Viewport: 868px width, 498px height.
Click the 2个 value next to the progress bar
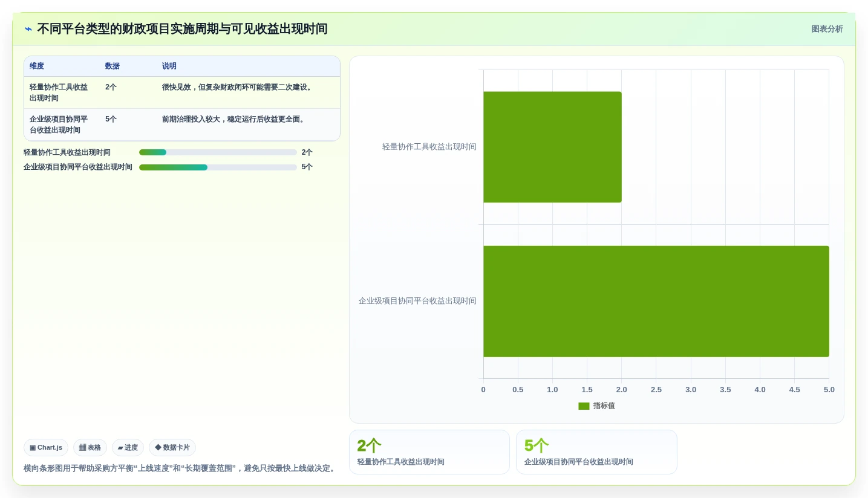307,152
